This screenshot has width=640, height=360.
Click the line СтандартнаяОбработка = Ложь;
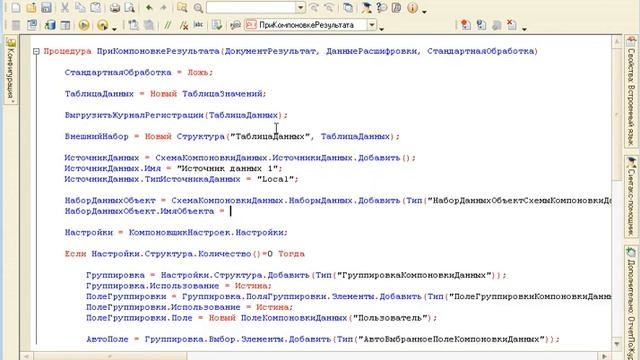139,73
